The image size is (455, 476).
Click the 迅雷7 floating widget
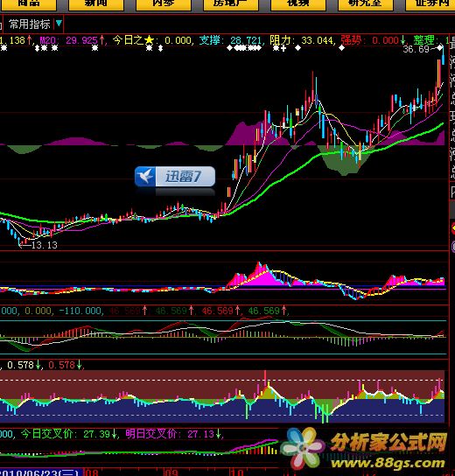pyautogui.click(x=175, y=176)
